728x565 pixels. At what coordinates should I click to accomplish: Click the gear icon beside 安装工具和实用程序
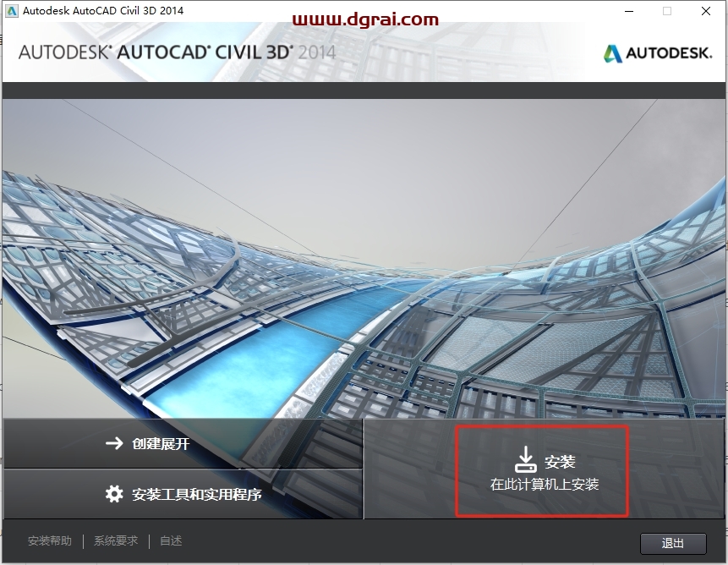click(x=114, y=494)
